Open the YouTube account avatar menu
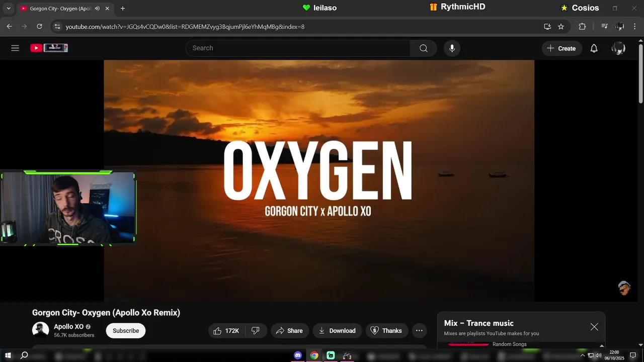This screenshot has width=644, height=362. (618, 48)
